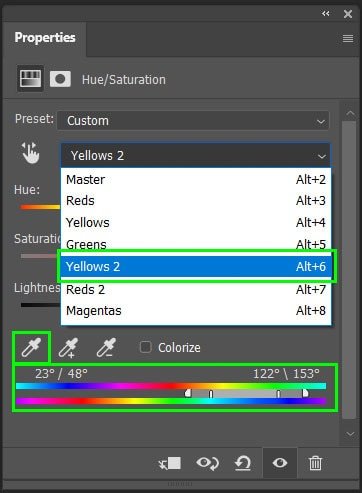Image resolution: width=362 pixels, height=493 pixels.
Task: Click scrollbar down arrow
Action: 350,434
